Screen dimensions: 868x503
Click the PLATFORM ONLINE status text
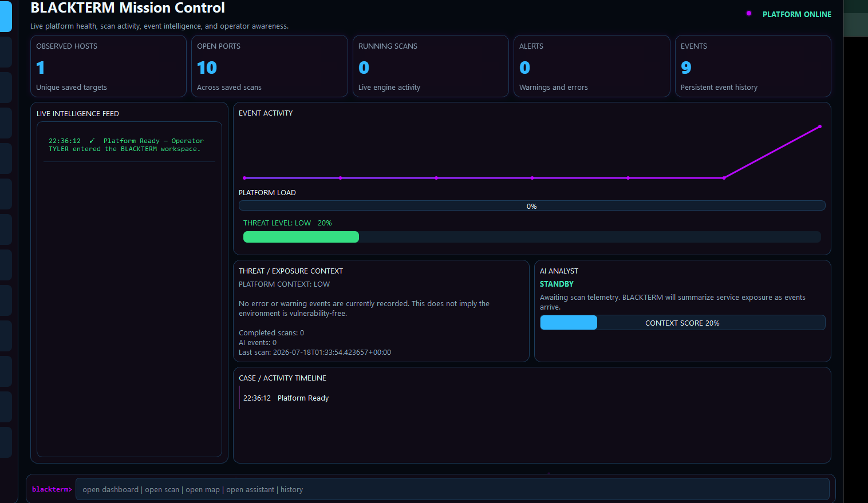coord(796,14)
